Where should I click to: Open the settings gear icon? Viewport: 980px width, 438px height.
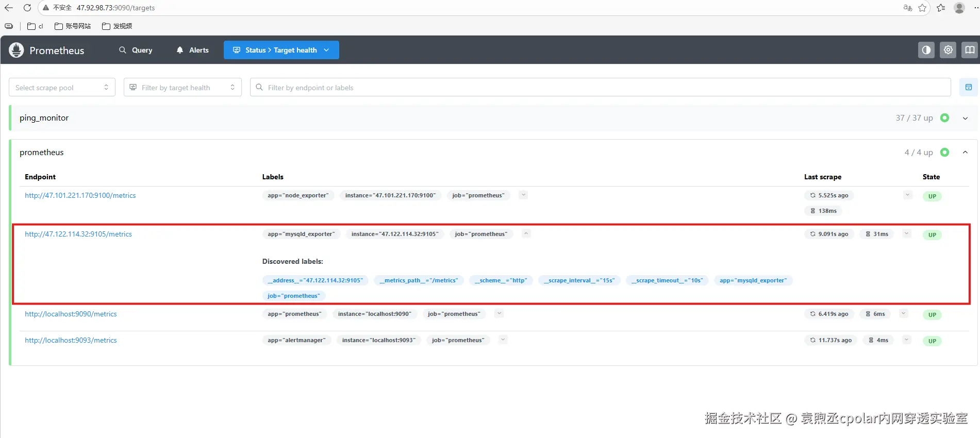click(x=948, y=50)
